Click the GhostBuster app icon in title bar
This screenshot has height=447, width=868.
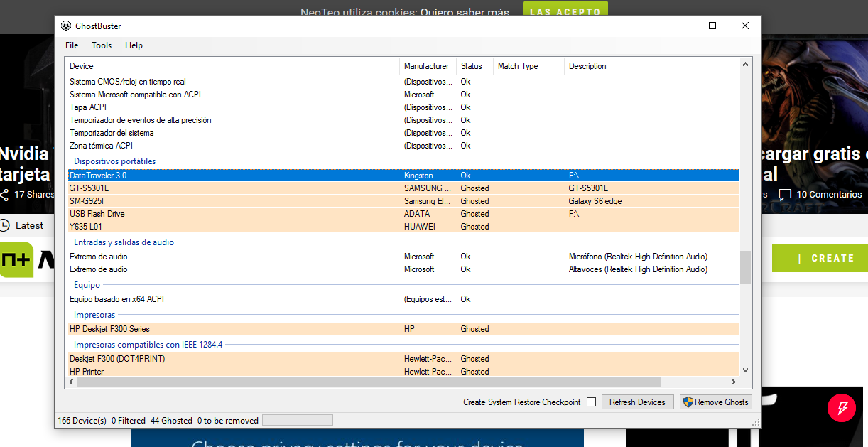click(65, 26)
